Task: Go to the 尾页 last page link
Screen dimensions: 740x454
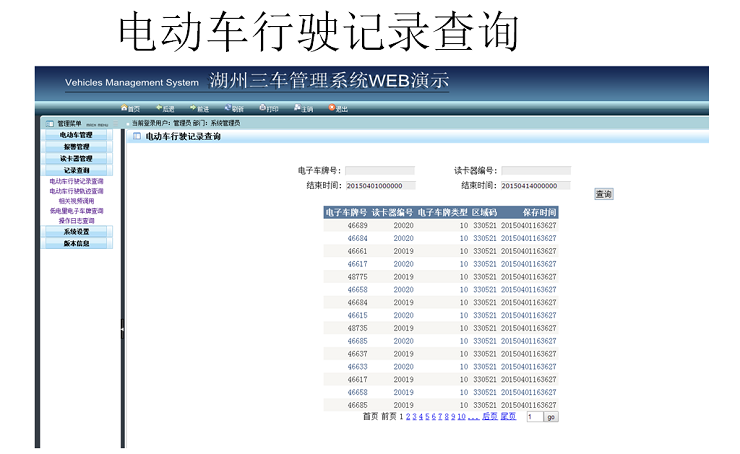Action: 508,416
